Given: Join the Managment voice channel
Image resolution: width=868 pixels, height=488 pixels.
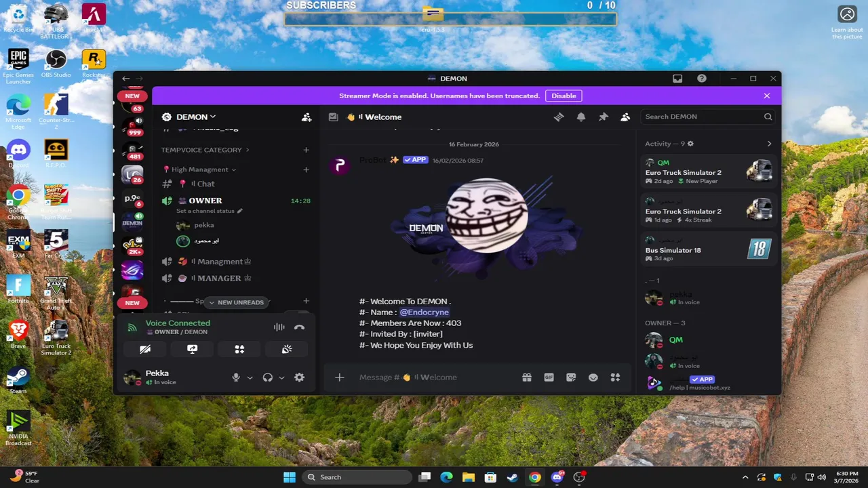Looking at the screenshot, I should pos(236,262).
